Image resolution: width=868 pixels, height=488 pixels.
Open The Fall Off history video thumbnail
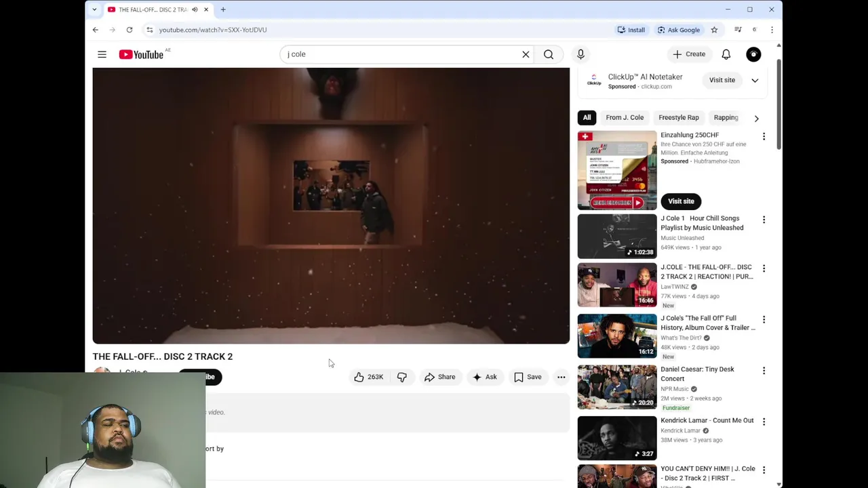(x=617, y=336)
